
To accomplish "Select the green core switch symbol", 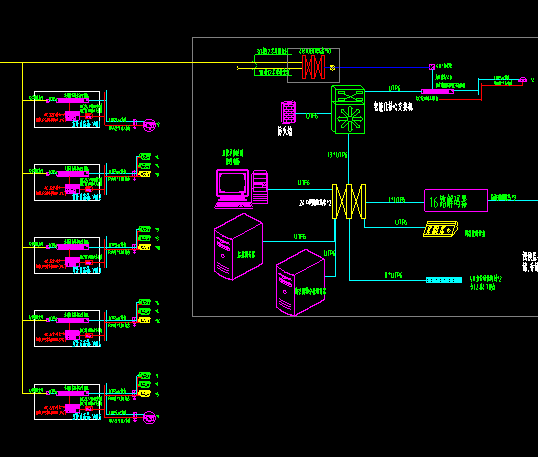I will [x=348, y=109].
